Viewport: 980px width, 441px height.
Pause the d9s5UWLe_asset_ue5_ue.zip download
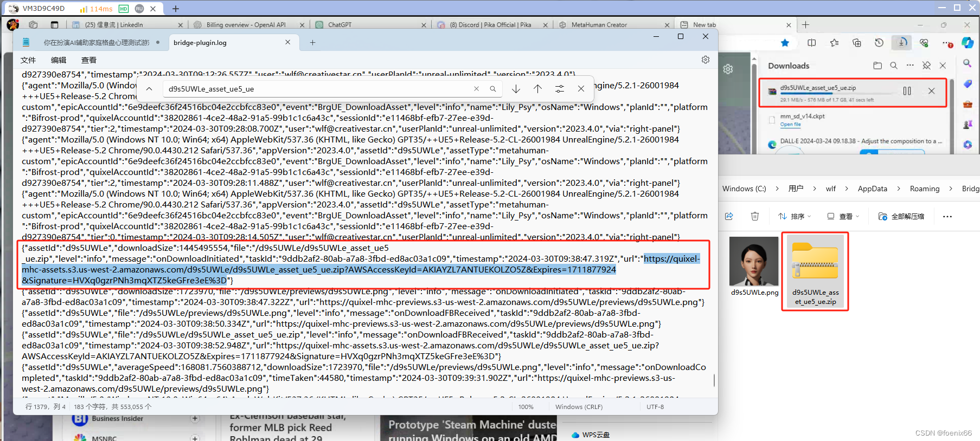click(x=907, y=91)
